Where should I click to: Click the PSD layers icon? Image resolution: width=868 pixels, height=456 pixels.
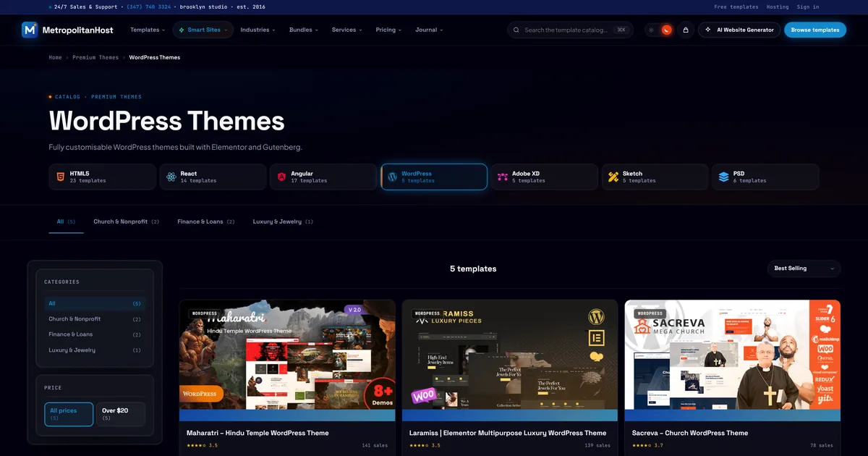click(724, 177)
